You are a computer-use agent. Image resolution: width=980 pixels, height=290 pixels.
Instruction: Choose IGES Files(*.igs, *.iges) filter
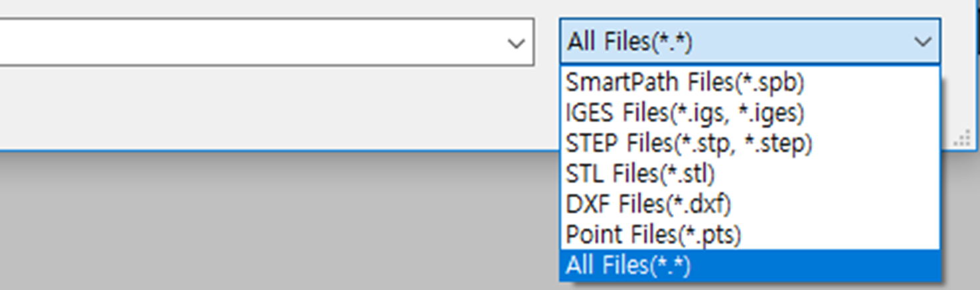click(685, 113)
